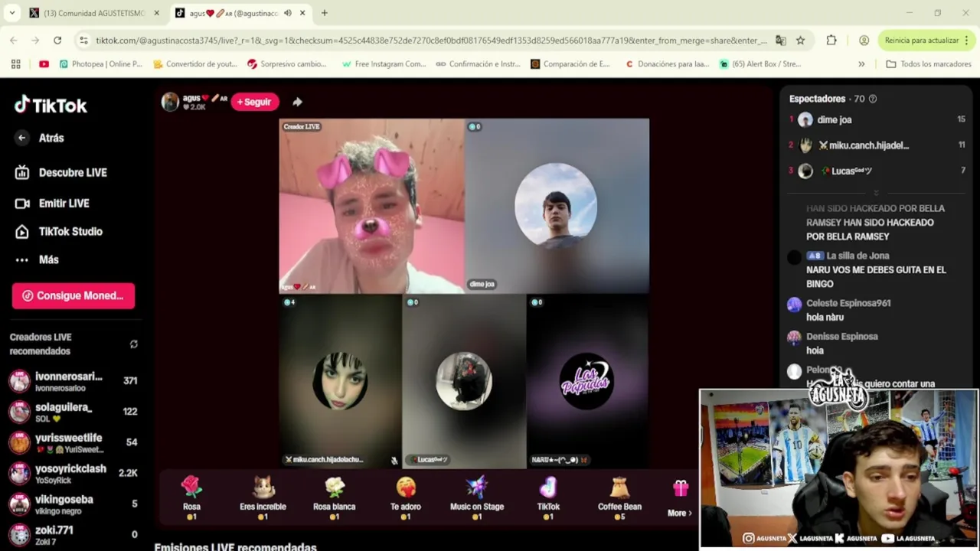Image resolution: width=980 pixels, height=551 pixels.
Task: Open Free Instagram Com bookmark
Action: tap(384, 64)
